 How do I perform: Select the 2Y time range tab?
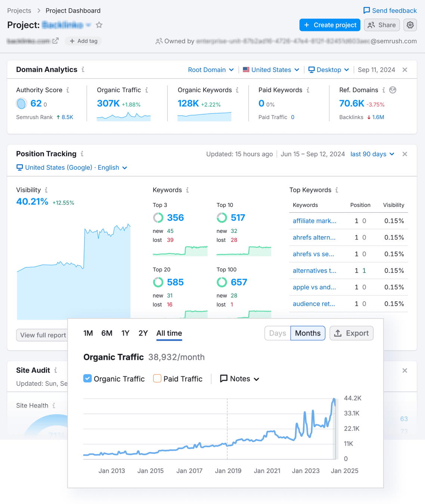[143, 333]
